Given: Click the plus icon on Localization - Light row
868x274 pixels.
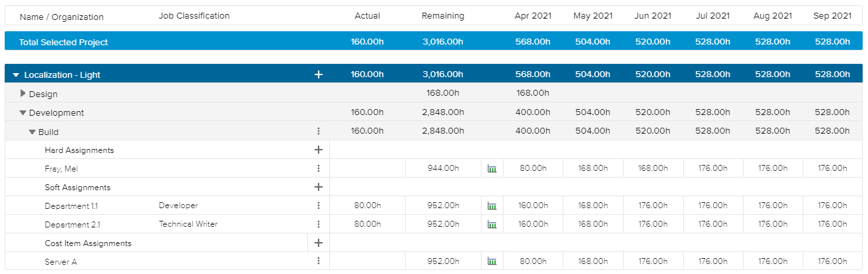Looking at the screenshot, I should [x=318, y=75].
